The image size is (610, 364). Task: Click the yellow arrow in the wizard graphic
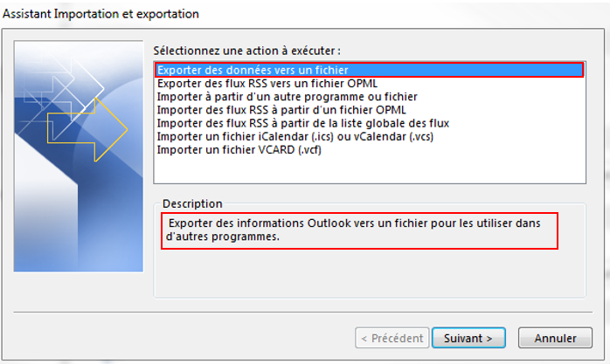tap(87, 129)
